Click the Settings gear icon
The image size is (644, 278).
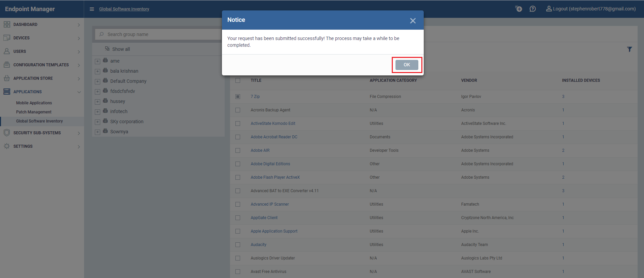point(7,146)
